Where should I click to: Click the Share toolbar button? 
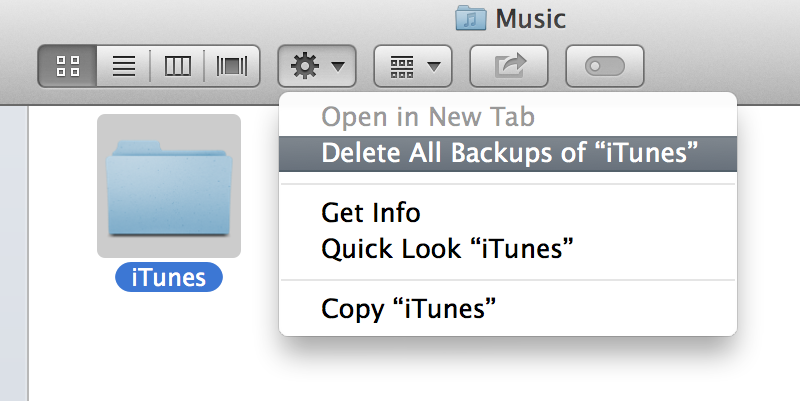(x=509, y=66)
